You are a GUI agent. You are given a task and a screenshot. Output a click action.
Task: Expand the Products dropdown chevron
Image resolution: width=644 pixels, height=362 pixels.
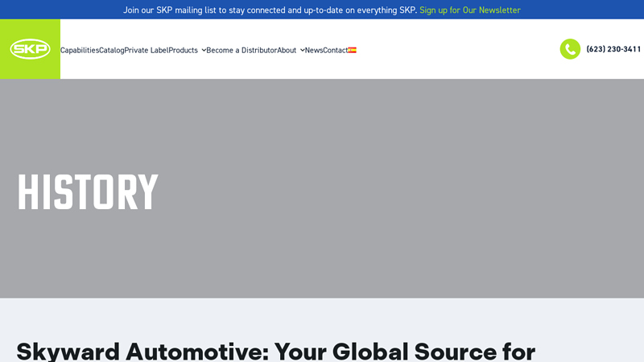tap(204, 50)
